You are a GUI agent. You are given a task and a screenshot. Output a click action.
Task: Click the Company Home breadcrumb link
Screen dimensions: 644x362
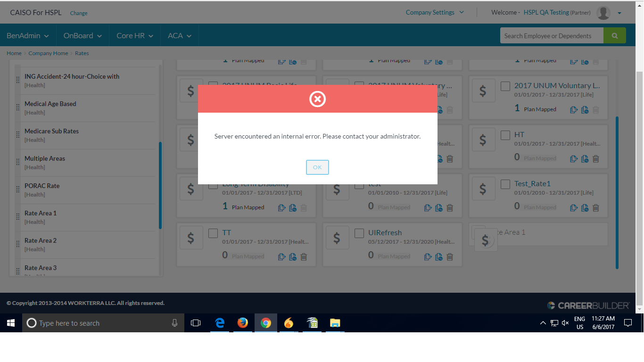pos(48,53)
